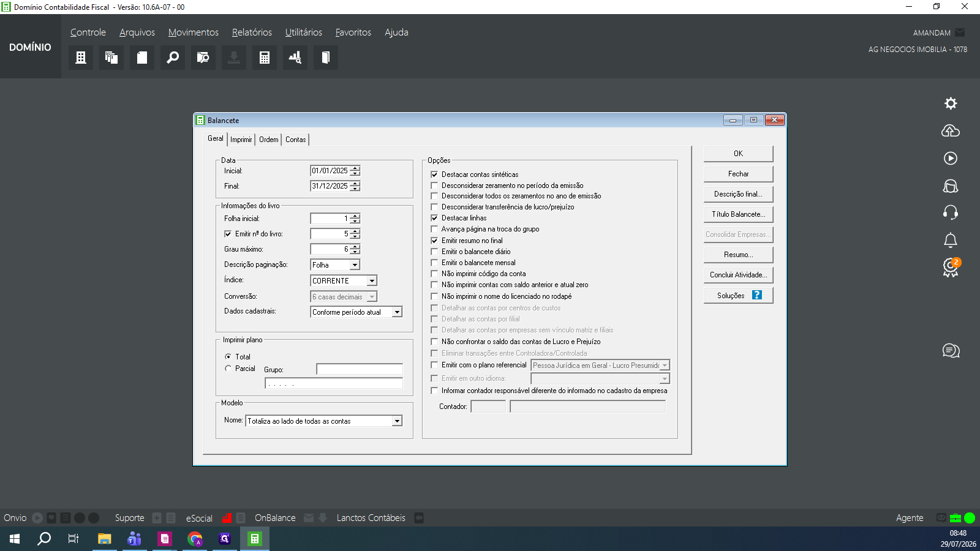Click the mail envelope icon beside AMANDAM
980x551 pixels.
[960, 32]
